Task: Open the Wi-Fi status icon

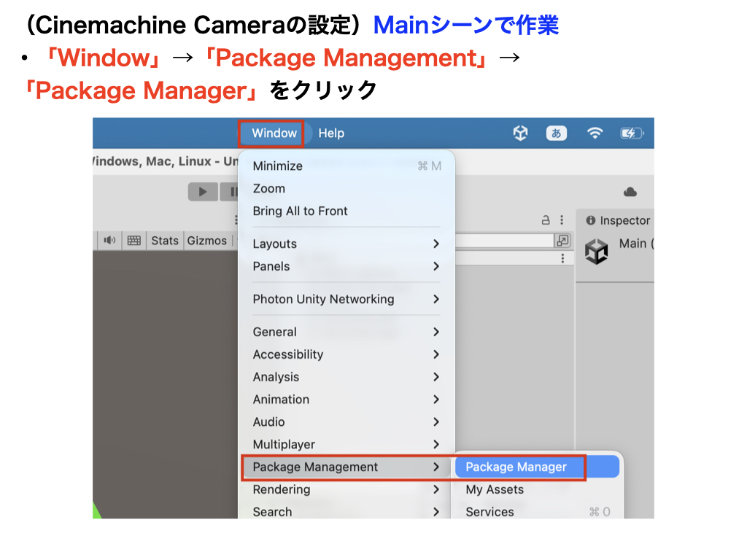Action: [595, 133]
